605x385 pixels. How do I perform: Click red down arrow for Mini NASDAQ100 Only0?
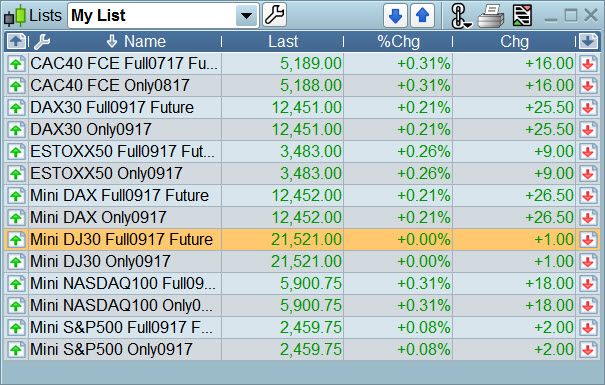click(x=588, y=306)
